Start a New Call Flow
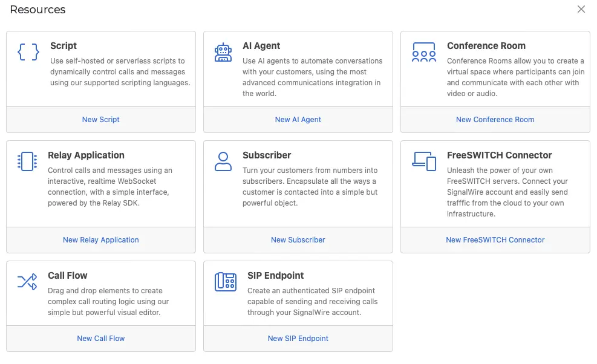The image size is (597, 364). click(101, 339)
